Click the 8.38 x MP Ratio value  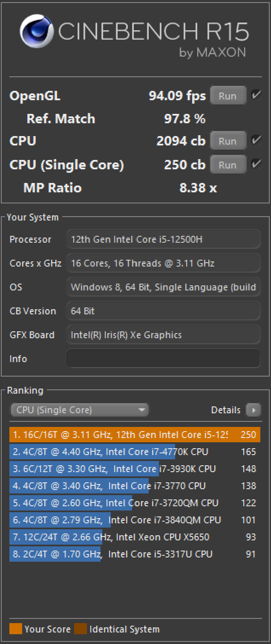pos(198,188)
